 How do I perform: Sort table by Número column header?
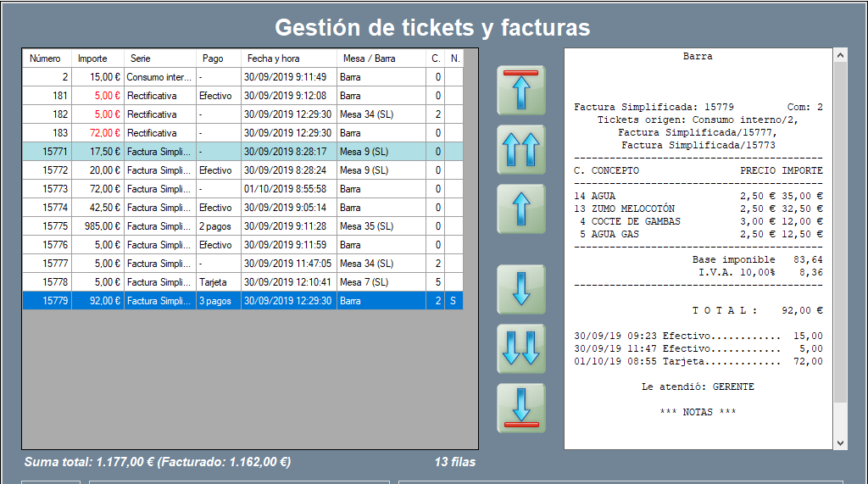(x=47, y=58)
